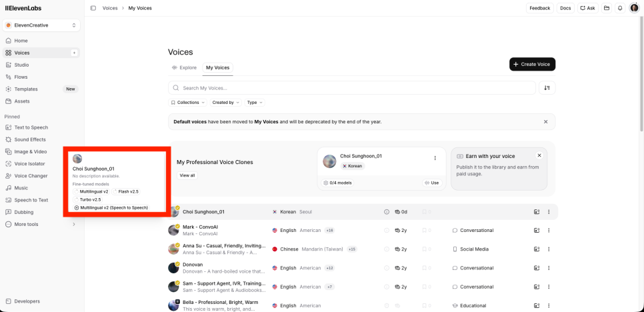Screen dimensions: 644x312
Task: Open more options for Anna Su row
Action: tap(549, 249)
